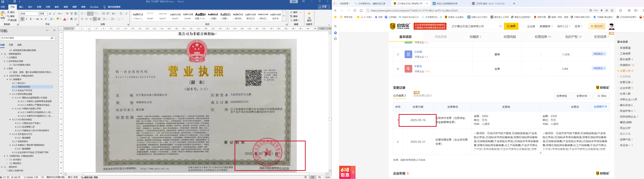Viewport: 644px width, 179px height.
Task: Toggle show paragraph marks
Action: (127, 14)
